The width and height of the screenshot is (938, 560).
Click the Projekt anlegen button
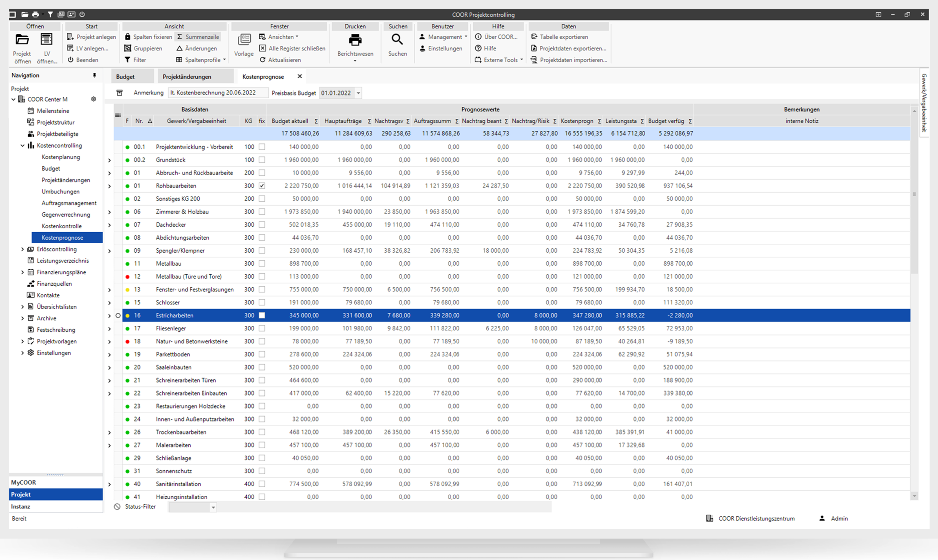point(91,37)
